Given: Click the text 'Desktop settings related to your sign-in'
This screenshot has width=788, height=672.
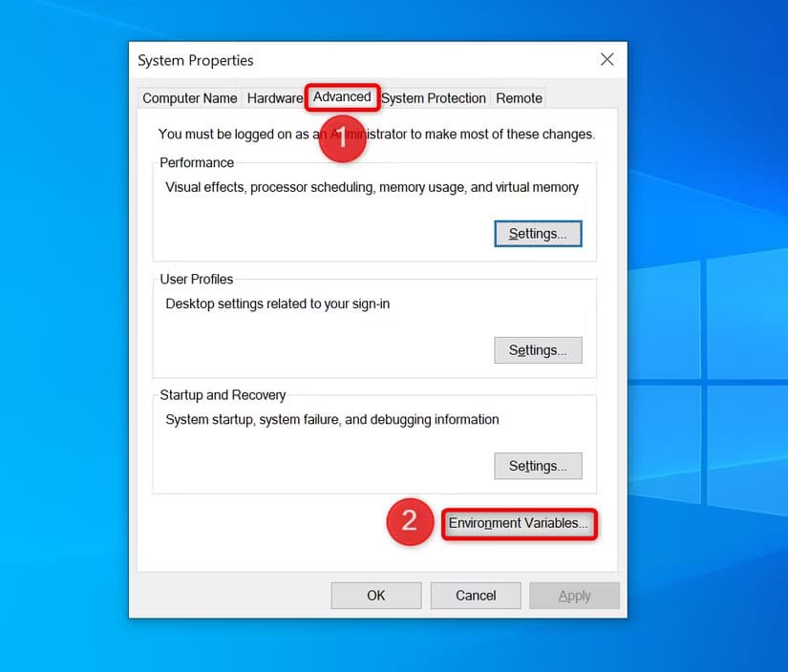Looking at the screenshot, I should pos(277,304).
